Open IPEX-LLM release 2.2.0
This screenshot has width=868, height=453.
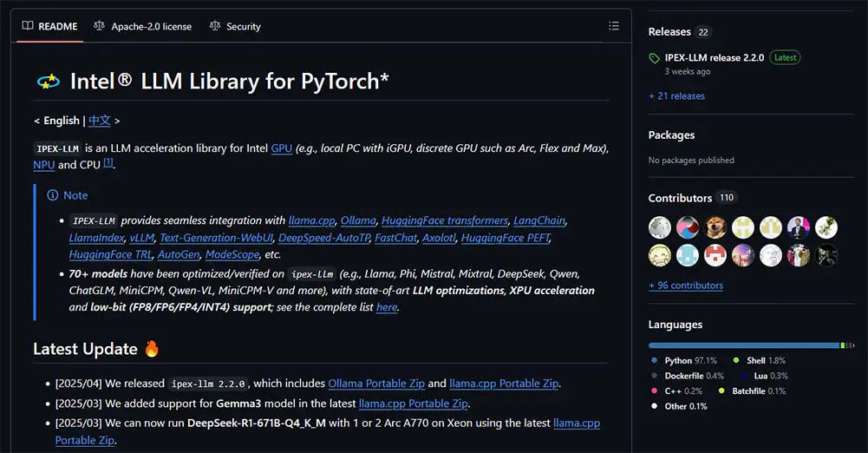(x=715, y=57)
